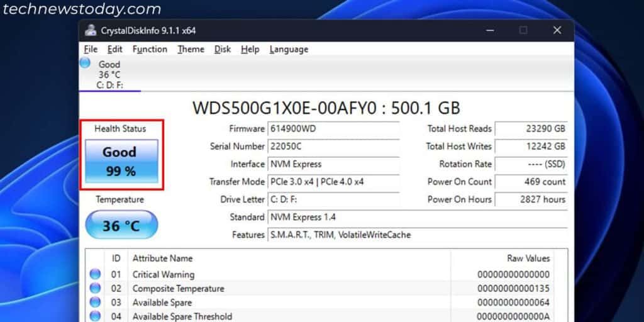
Task: Click Power On Count value 469 count
Action: click(x=531, y=182)
